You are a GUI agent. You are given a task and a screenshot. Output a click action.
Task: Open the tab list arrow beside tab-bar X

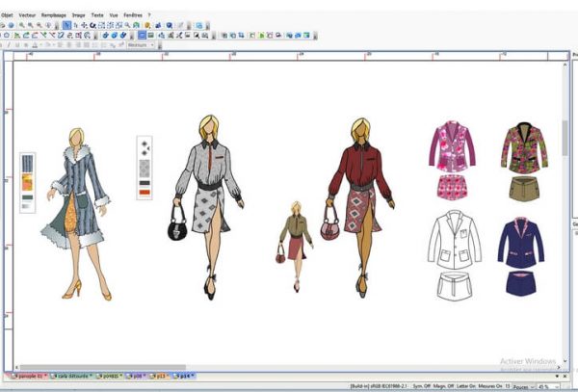(557, 377)
